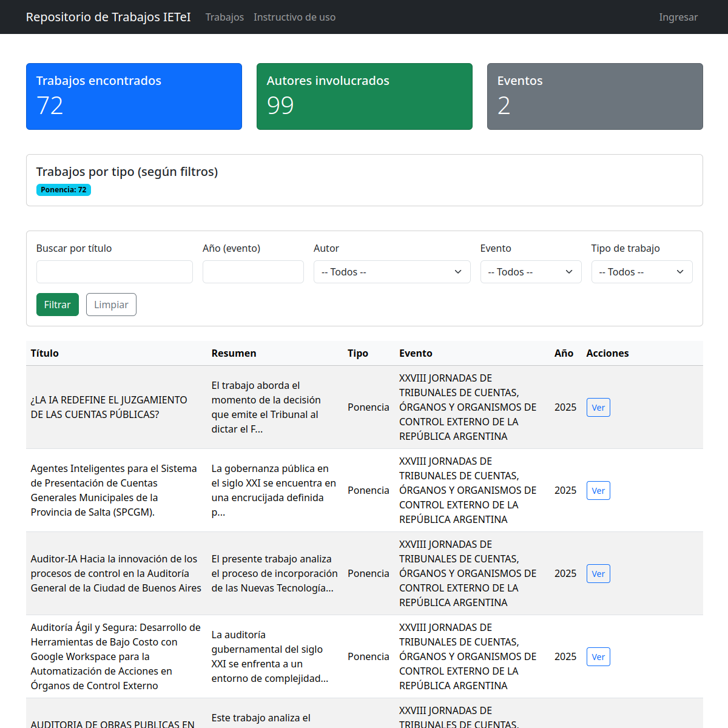Click title ¿LA IA REDEFINE EL JUZGAMIENTO DE LAS CUENTAS PÚBLICAS?
The image size is (728, 728).
(109, 407)
